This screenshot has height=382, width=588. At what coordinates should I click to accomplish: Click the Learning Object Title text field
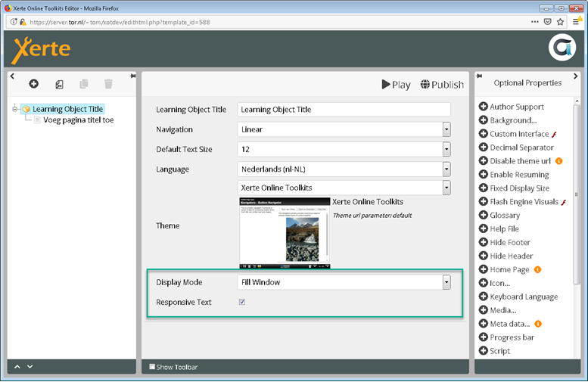tap(344, 110)
